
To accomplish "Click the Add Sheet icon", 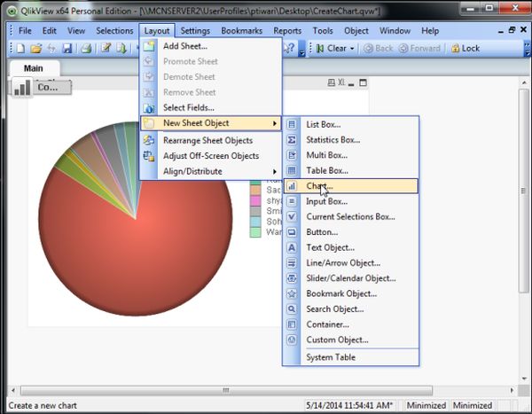I will point(149,46).
